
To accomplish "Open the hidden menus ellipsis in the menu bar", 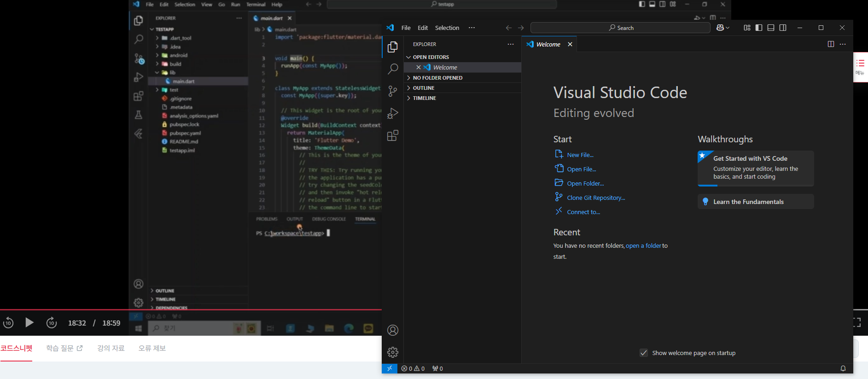I will click(x=472, y=28).
